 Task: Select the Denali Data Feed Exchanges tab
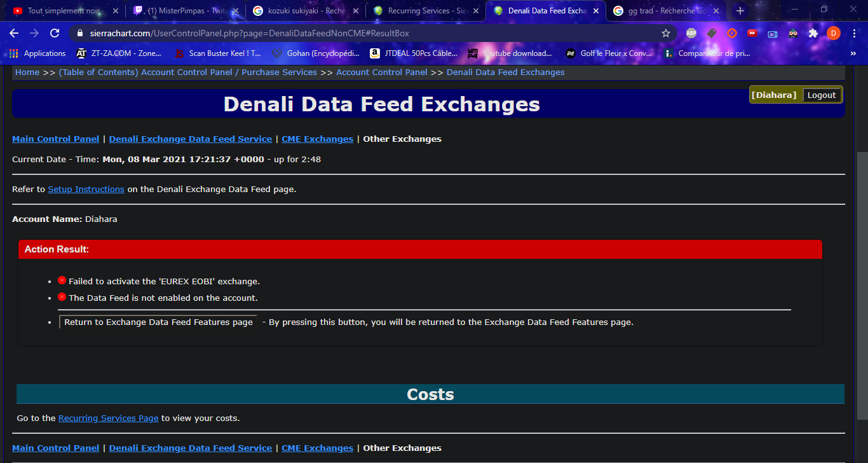(x=546, y=11)
